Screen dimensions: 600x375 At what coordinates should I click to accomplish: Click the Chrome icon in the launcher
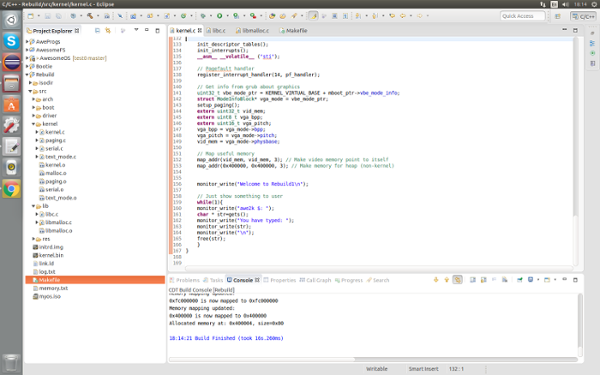(11, 189)
